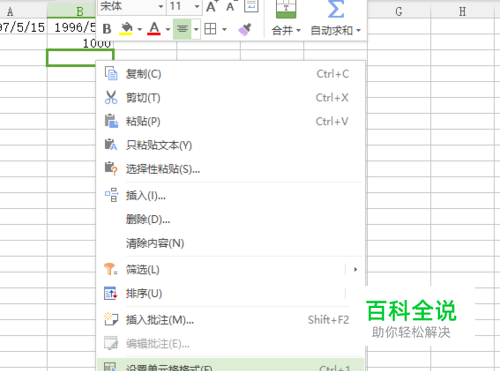The height and width of the screenshot is (371, 500).
Task: Open the 宋体 font name dropdown
Action: (161, 6)
